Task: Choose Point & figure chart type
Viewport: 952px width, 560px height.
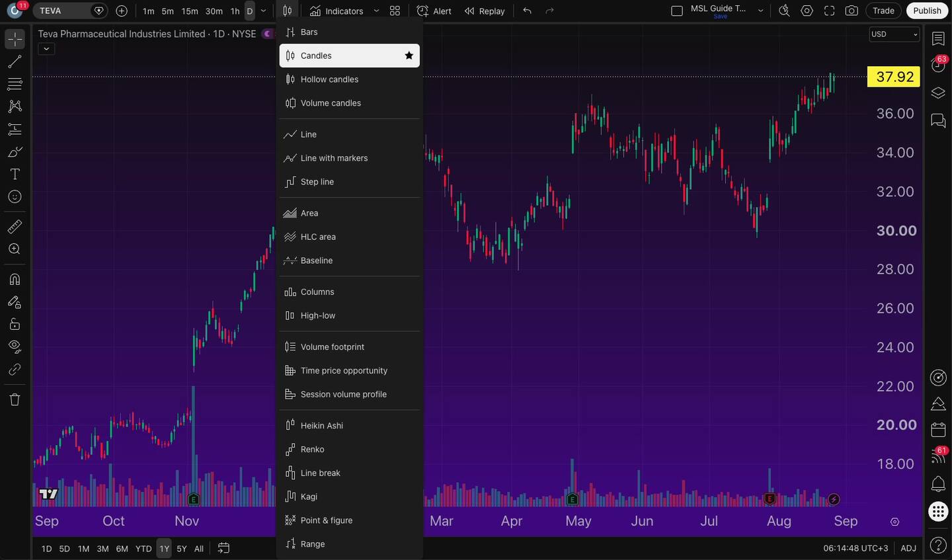Action: (x=350, y=520)
